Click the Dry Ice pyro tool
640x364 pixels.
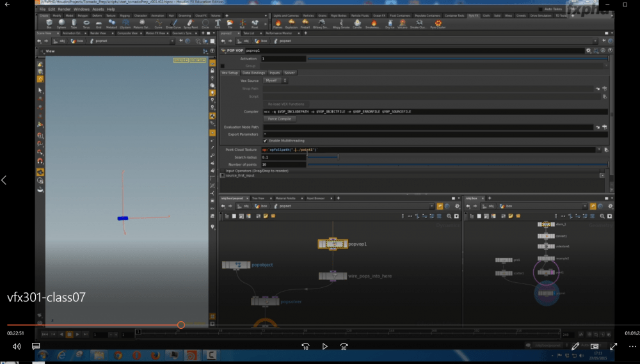pyautogui.click(x=390, y=24)
